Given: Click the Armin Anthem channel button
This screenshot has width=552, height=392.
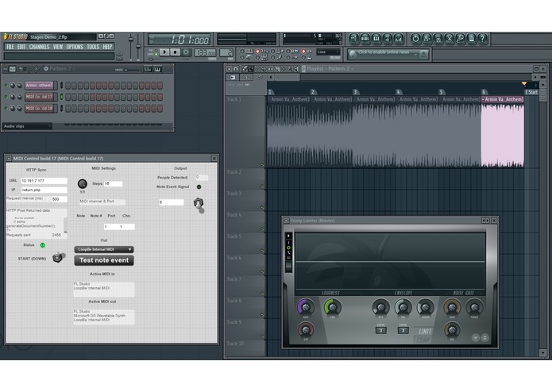Looking at the screenshot, I should click(x=39, y=85).
